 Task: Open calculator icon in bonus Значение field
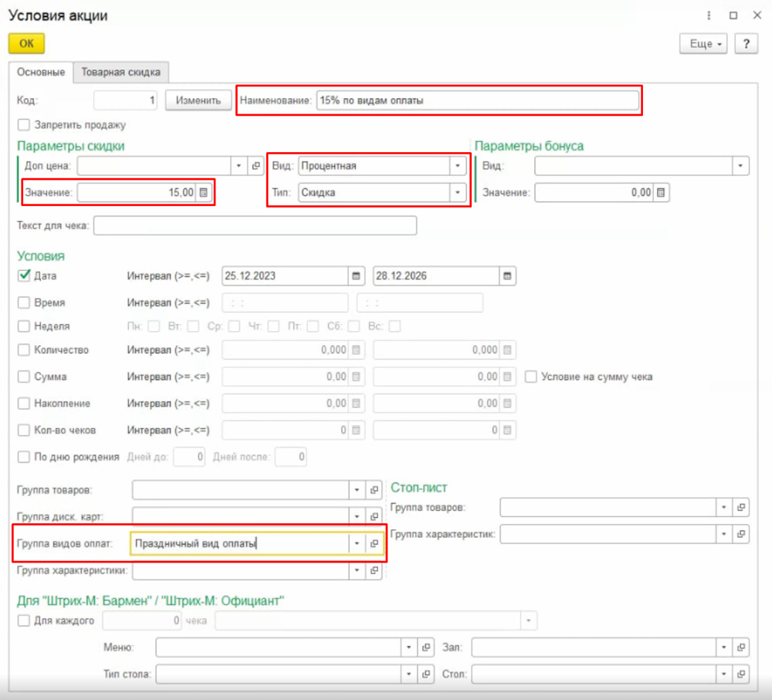tap(660, 193)
